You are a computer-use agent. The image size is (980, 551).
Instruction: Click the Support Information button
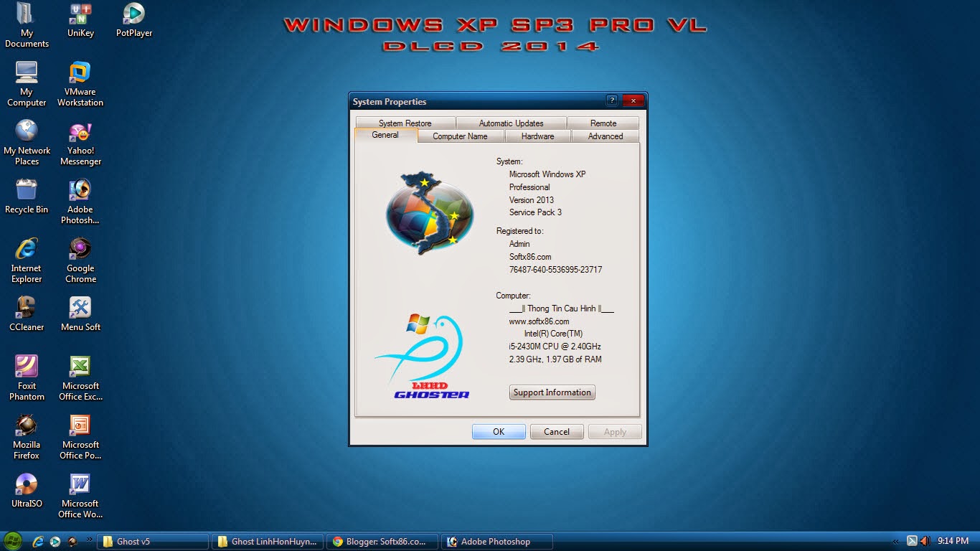552,392
